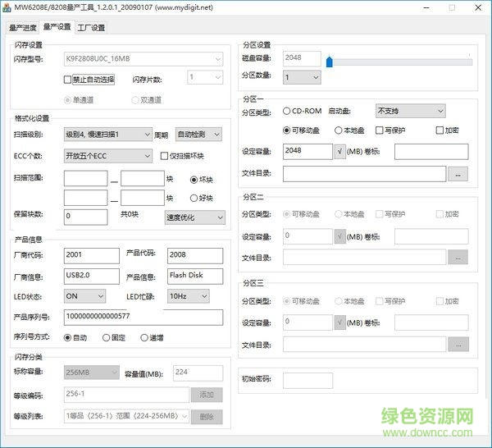This screenshot has width=492, height=448.
Task: Toggle 写保护 for partition one
Action: [x=379, y=130]
